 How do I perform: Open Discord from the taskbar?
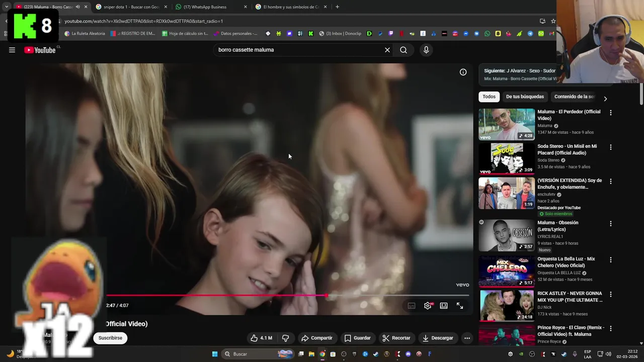tap(408, 354)
